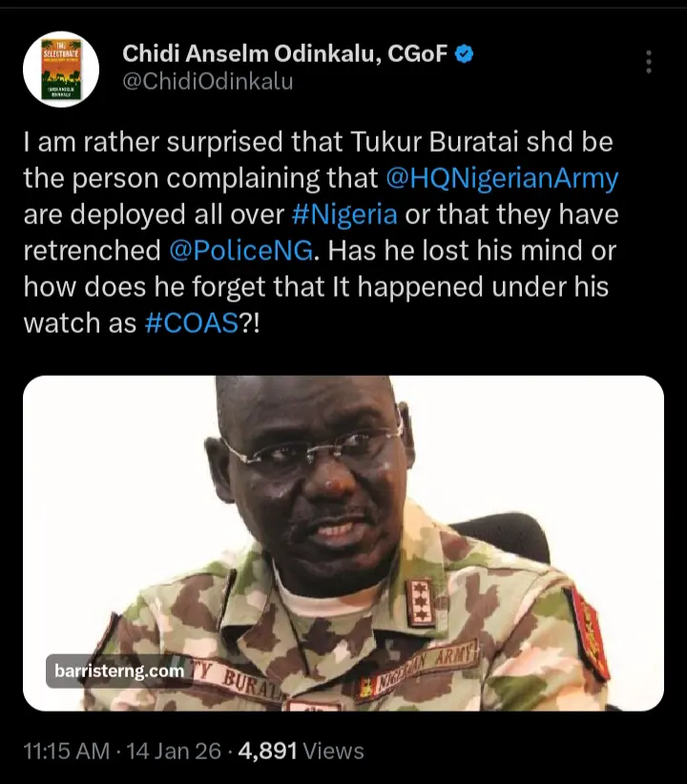Open the @ChidiOdinkalu handle link
This screenshot has height=784, width=687.
207,82
